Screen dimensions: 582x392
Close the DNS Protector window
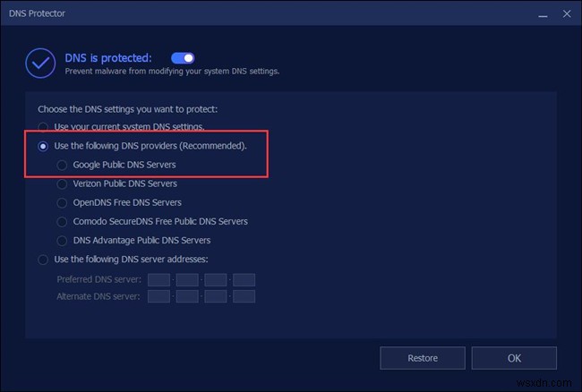pos(567,13)
